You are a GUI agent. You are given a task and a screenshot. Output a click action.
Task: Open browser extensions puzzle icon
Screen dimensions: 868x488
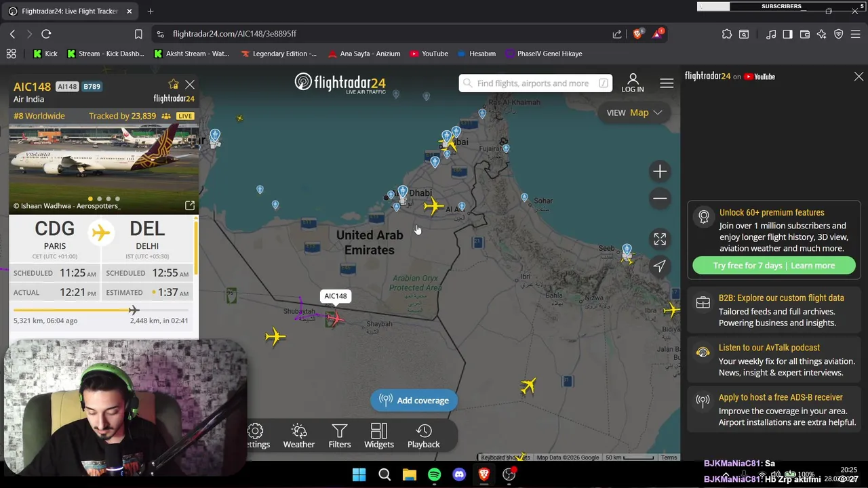(x=727, y=34)
